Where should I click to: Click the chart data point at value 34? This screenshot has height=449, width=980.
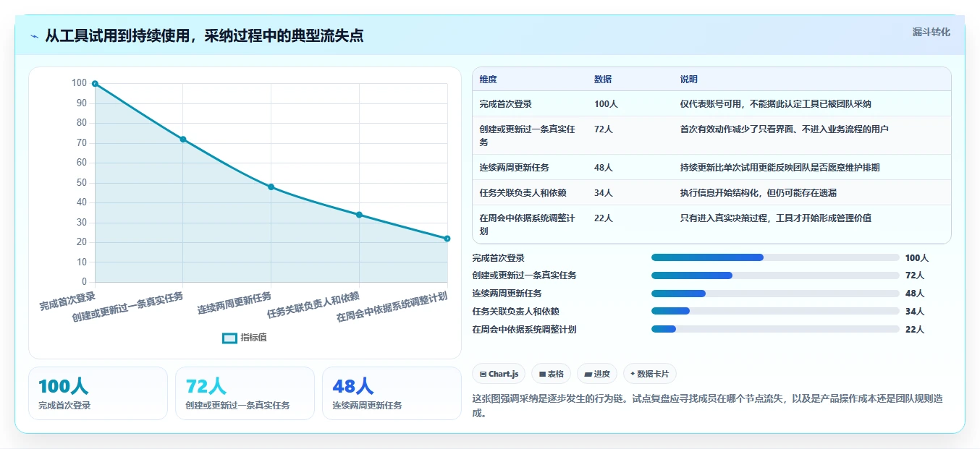click(359, 215)
